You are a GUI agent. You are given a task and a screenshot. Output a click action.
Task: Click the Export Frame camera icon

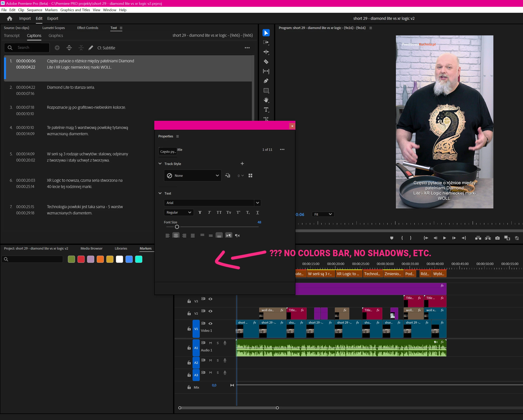click(497, 238)
